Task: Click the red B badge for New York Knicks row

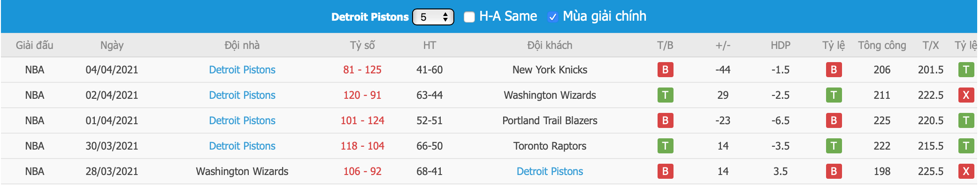Action: 665,70
